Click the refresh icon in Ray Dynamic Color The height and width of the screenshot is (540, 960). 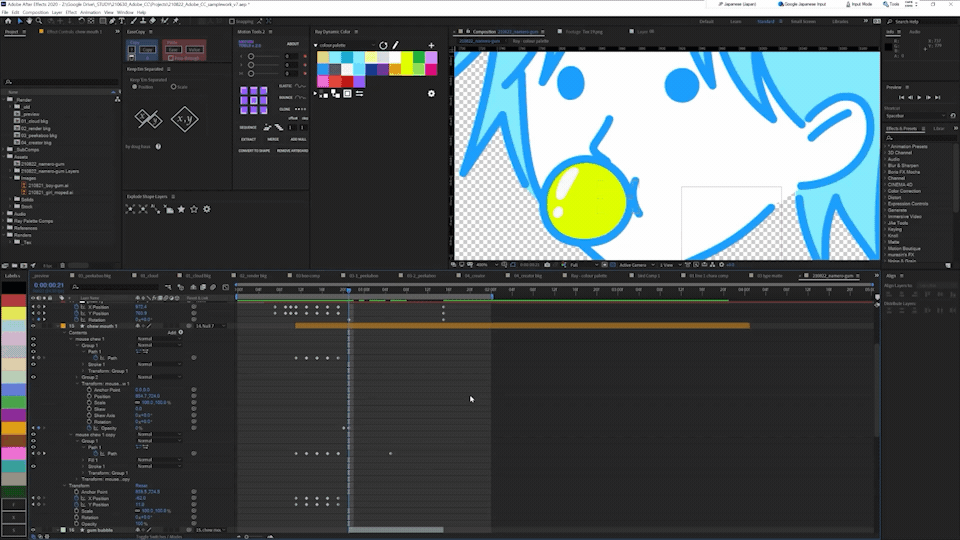383,45
